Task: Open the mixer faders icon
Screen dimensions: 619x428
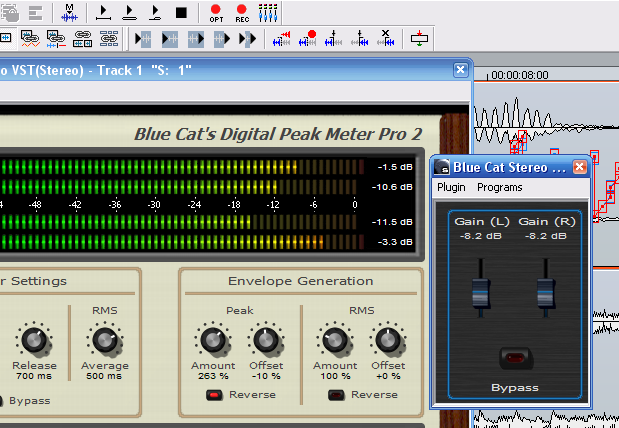Action: (x=268, y=13)
